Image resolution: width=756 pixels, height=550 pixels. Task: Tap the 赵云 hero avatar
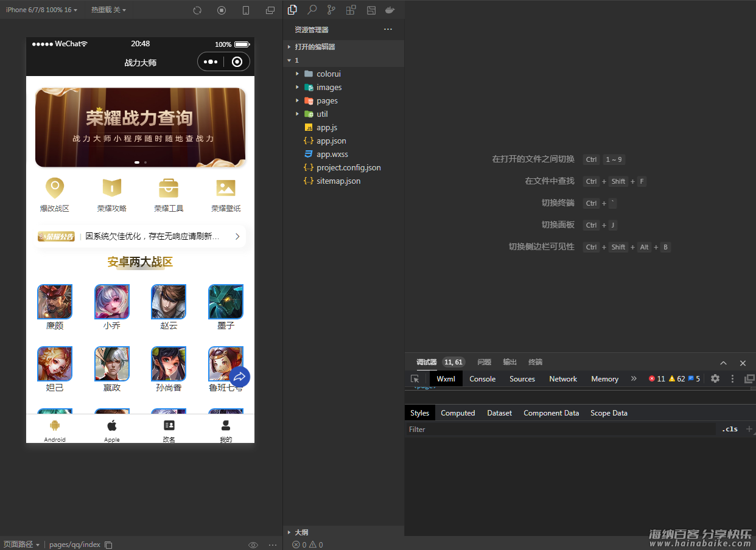(x=169, y=302)
